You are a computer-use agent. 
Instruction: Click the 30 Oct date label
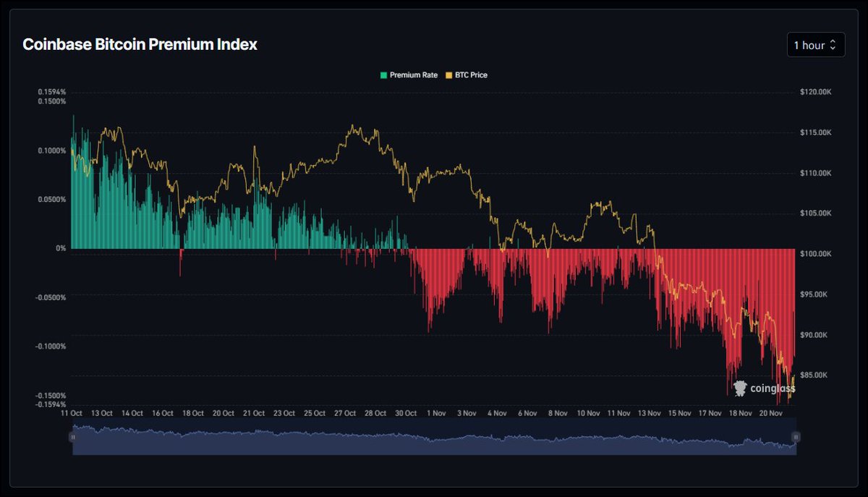pyautogui.click(x=406, y=414)
